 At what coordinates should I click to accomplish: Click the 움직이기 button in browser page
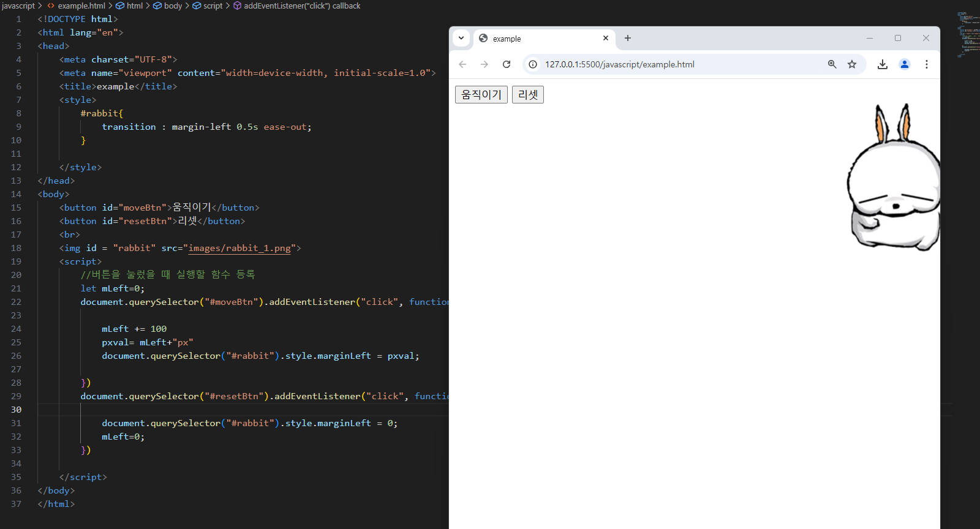pos(481,95)
